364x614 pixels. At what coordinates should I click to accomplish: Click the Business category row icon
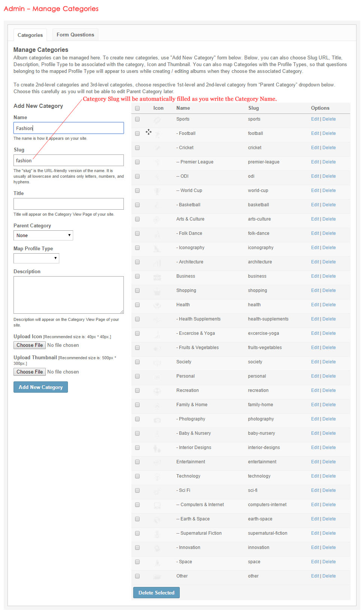coord(157,277)
